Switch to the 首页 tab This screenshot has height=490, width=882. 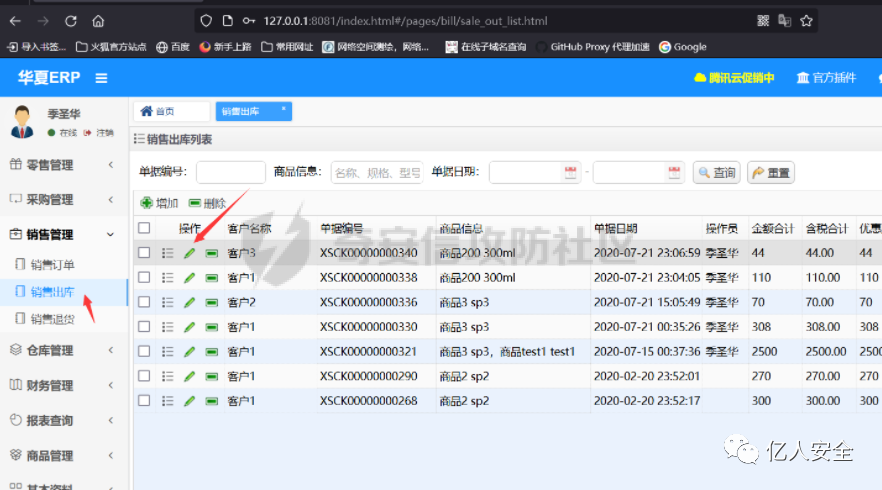click(x=172, y=111)
